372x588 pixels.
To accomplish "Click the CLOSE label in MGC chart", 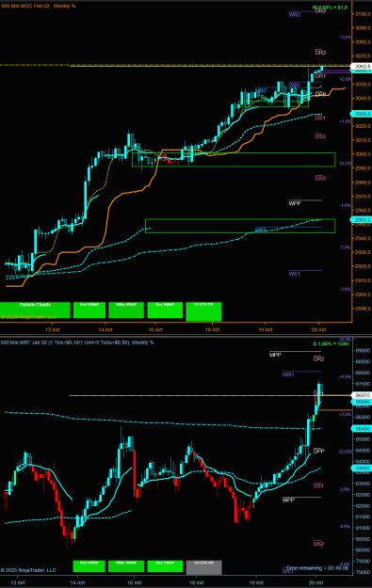I will click(346, 164).
